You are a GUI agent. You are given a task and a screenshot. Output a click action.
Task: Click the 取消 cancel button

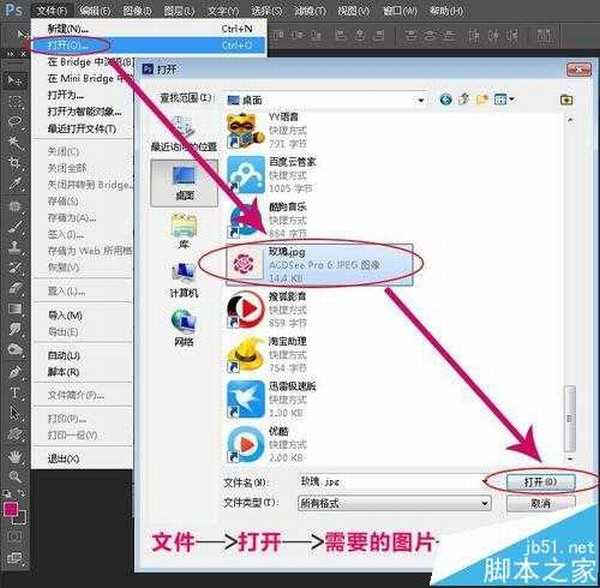pos(538,502)
